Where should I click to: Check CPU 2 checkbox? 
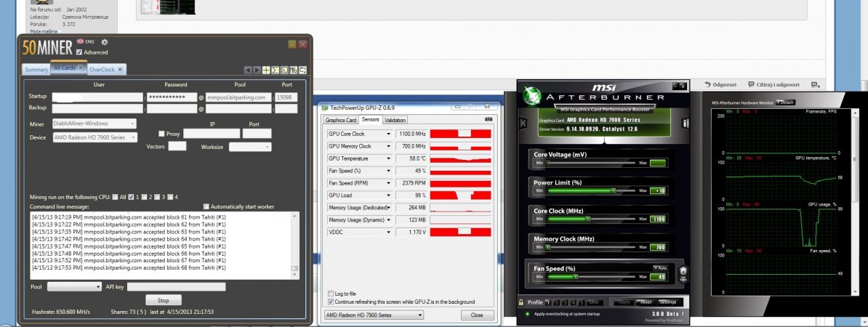pyautogui.click(x=144, y=197)
